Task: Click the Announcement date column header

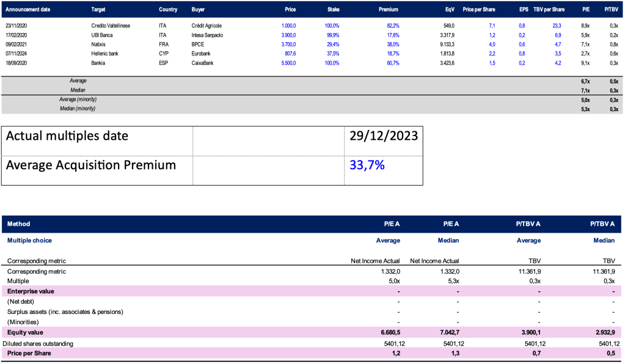Action: 29,10
